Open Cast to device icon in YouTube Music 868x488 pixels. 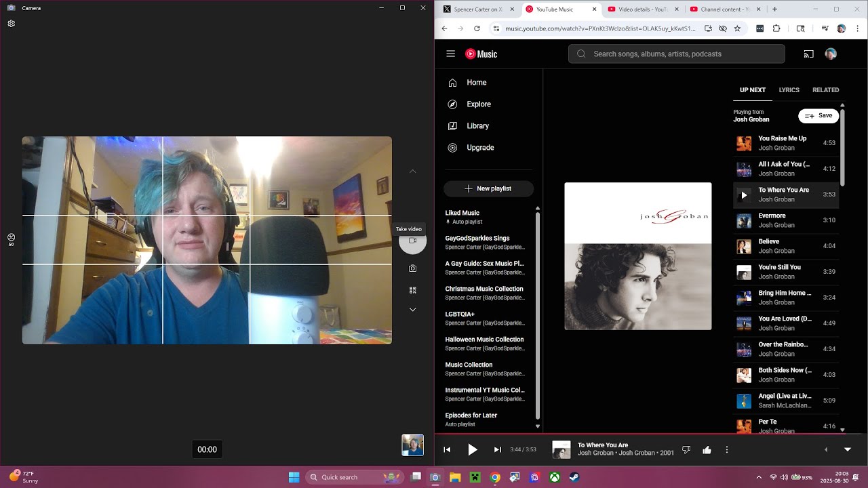(808, 54)
